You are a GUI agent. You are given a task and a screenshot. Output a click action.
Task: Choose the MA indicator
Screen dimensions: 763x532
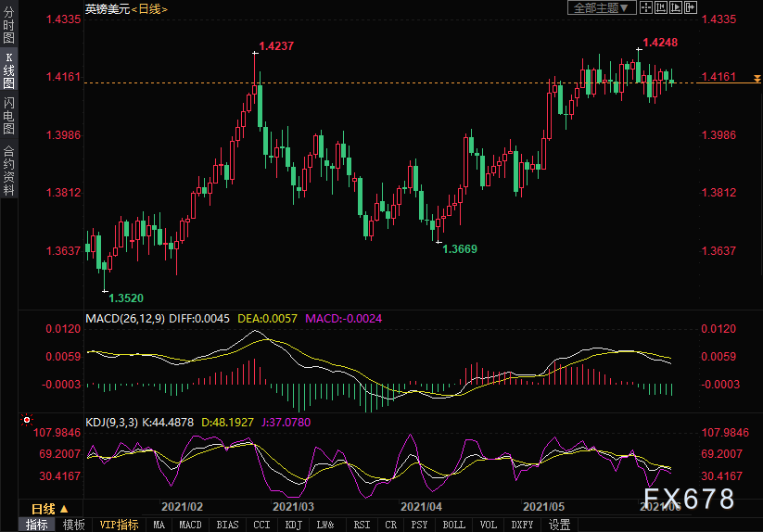159,526
